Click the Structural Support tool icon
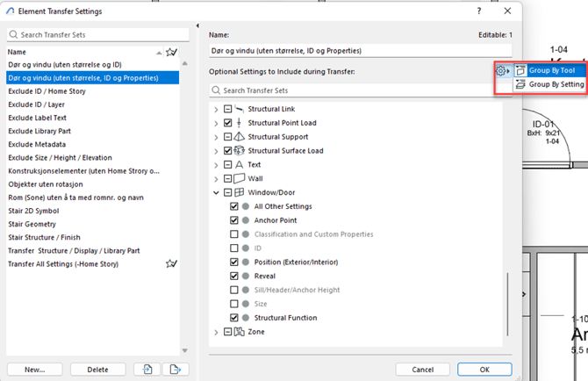 (x=240, y=137)
